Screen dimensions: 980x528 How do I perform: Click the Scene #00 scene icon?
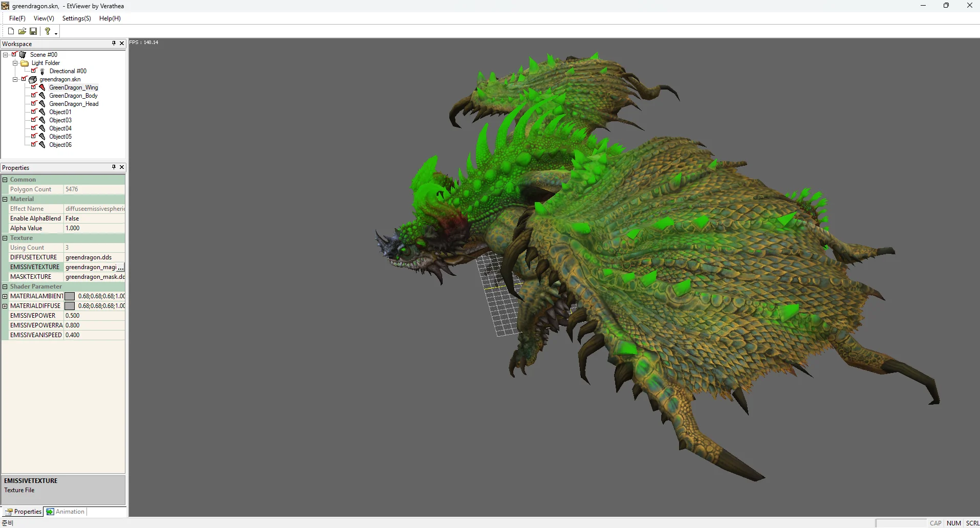point(23,55)
